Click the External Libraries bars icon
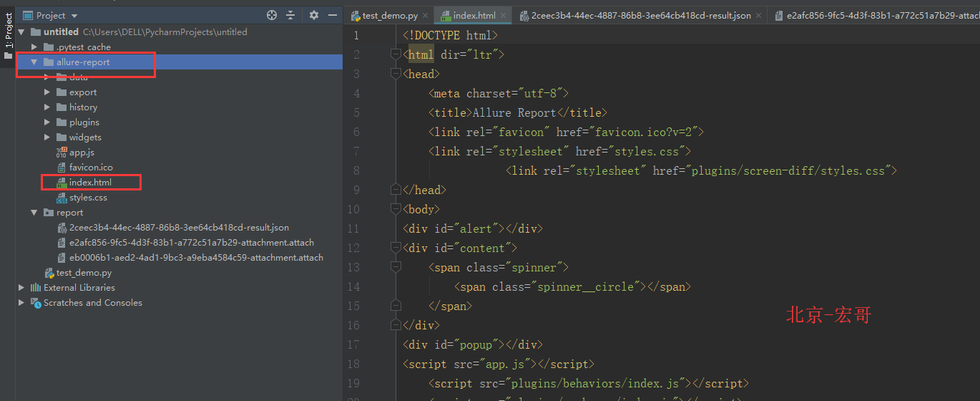The image size is (980, 401). [36, 288]
